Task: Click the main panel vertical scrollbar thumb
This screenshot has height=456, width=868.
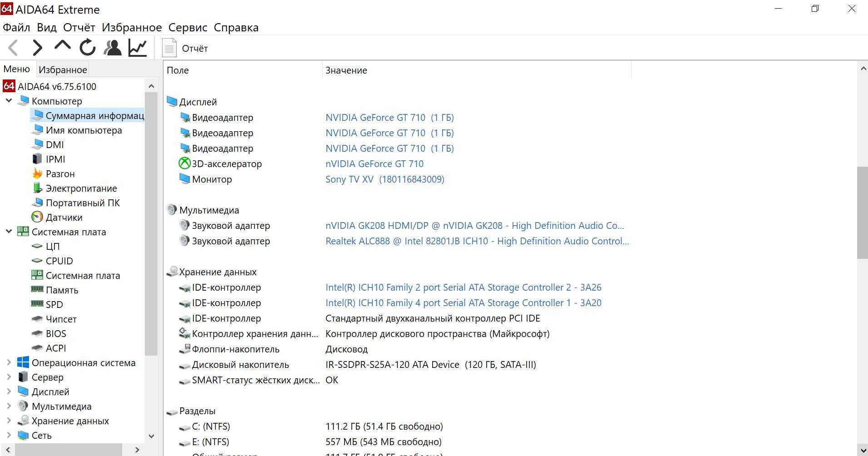Action: pos(863,213)
